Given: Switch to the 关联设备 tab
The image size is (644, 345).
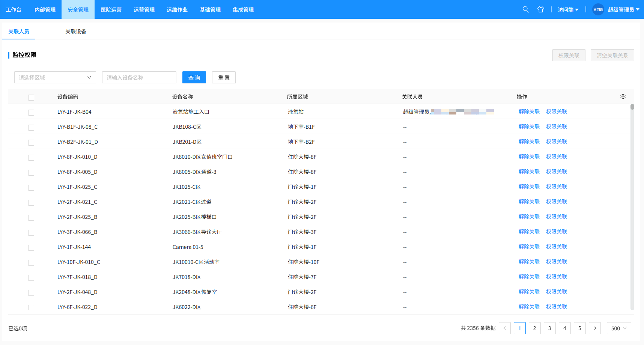Looking at the screenshot, I should coord(76,32).
